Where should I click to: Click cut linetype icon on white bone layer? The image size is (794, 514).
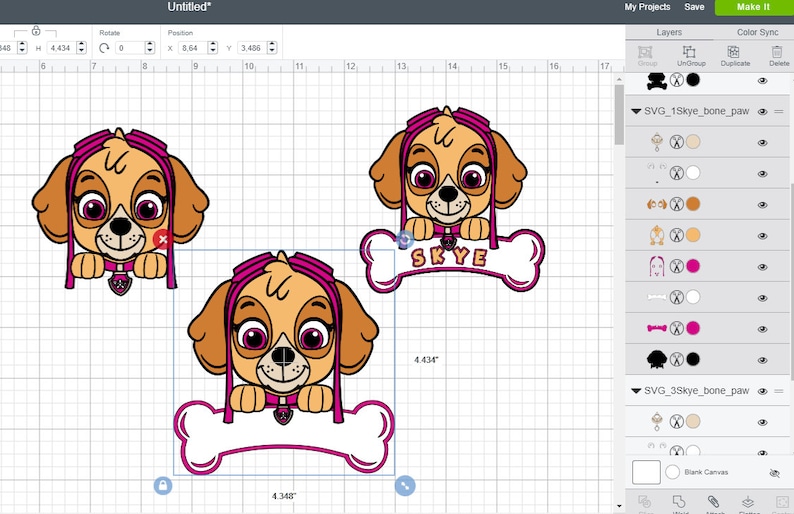tap(677, 297)
